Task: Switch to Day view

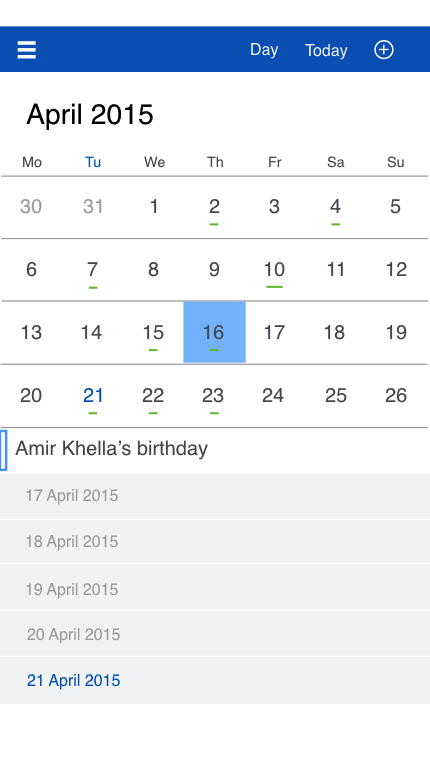Action: pos(264,49)
